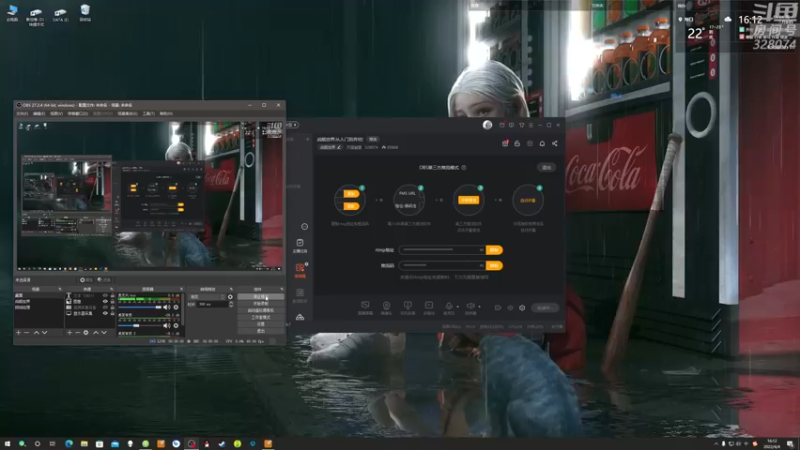Open the Edit menu in OBS menu bar
Screen dimensions: 800x450
(39, 114)
